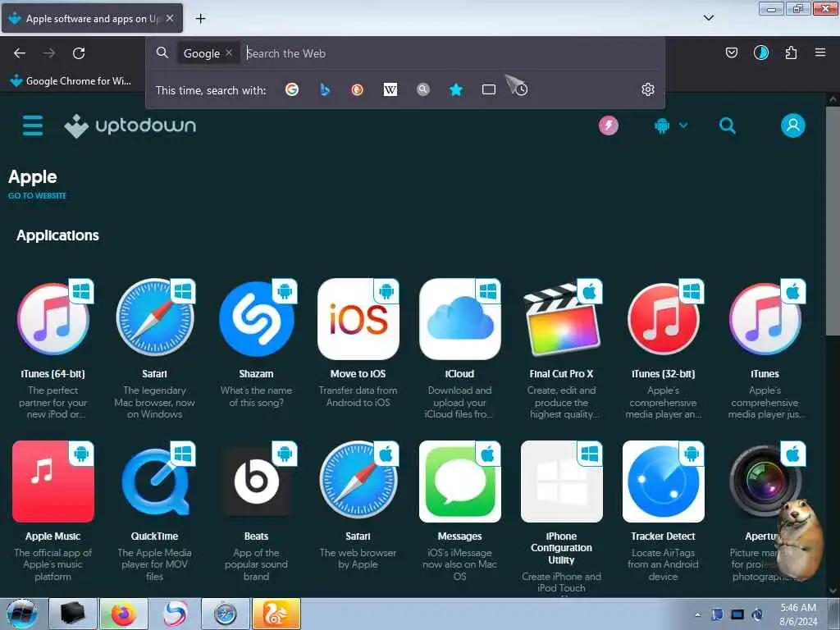The width and height of the screenshot is (840, 630).
Task: Expand the Android platform selector dropdown
Action: click(x=671, y=126)
